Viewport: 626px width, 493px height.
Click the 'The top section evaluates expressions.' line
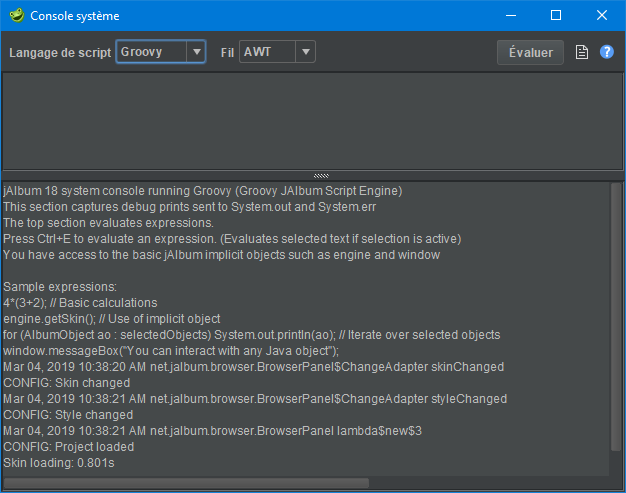(109, 223)
